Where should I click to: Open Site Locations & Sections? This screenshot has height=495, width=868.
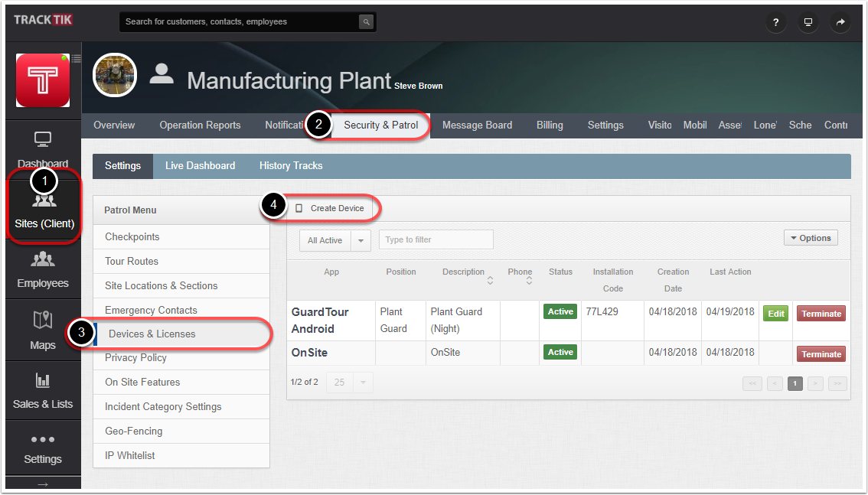[181, 286]
